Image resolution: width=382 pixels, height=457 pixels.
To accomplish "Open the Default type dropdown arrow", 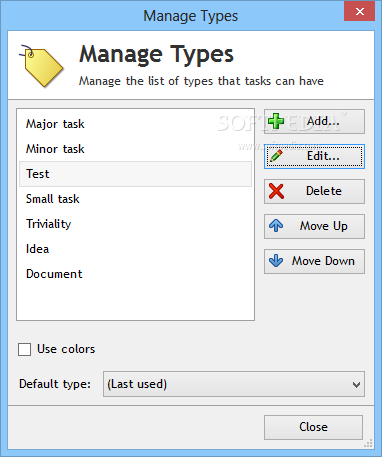I will [x=356, y=385].
